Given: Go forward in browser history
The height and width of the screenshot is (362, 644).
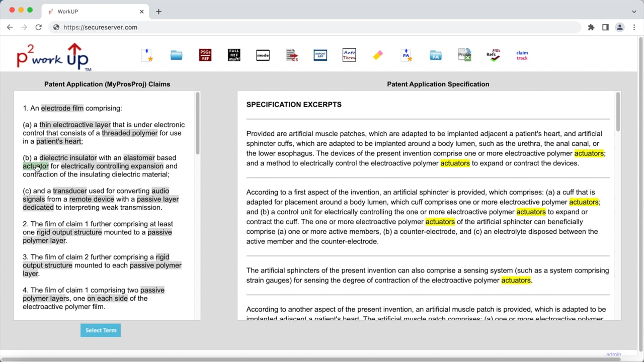Looking at the screenshot, I should tap(24, 27).
